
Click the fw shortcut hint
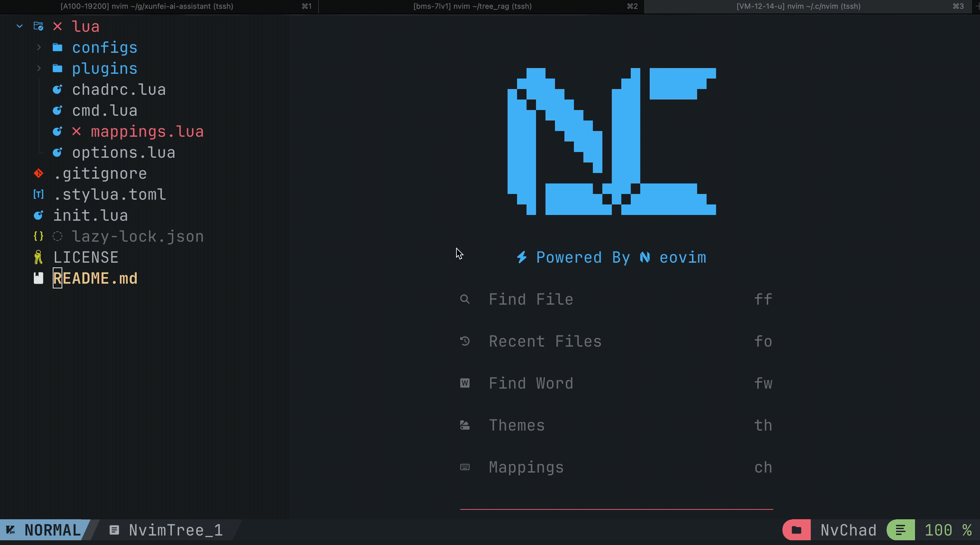click(763, 383)
